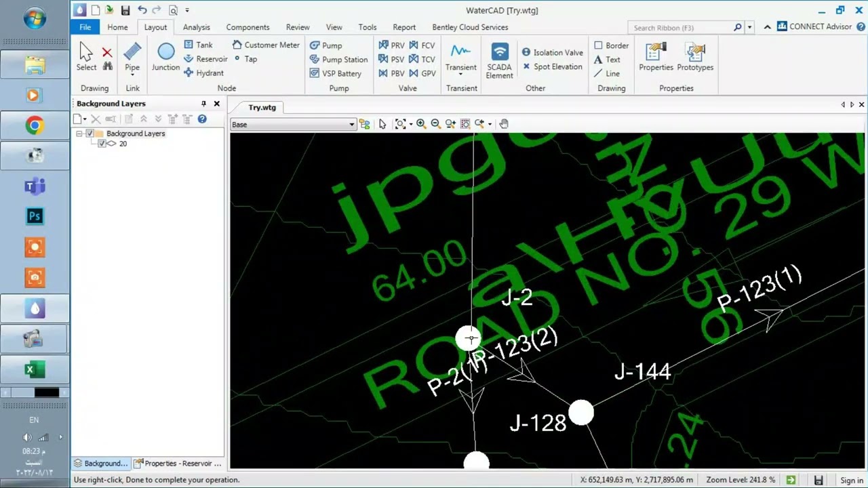The height and width of the screenshot is (488, 868).
Task: Open the Search Ribbon options dropdown arrow
Action: click(749, 28)
